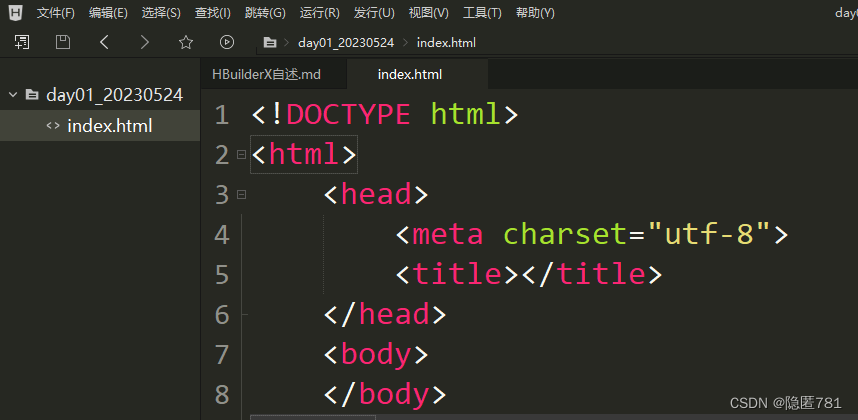Run project with play circle icon

point(227,42)
